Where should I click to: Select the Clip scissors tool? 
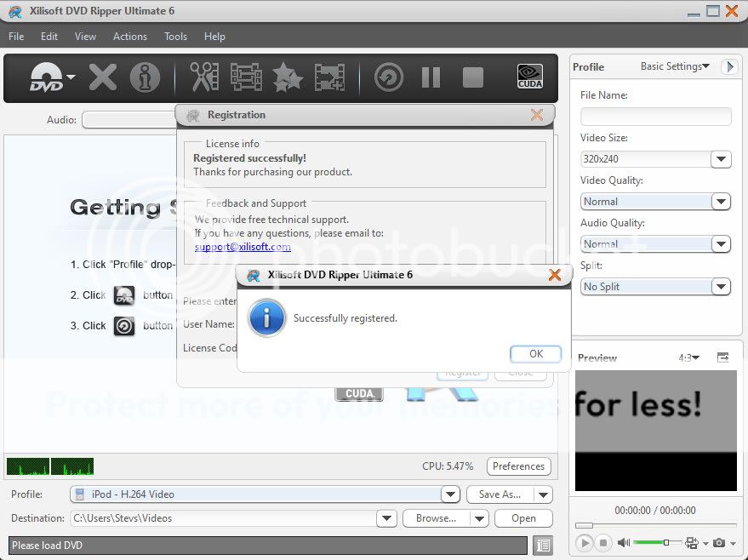pos(204,77)
